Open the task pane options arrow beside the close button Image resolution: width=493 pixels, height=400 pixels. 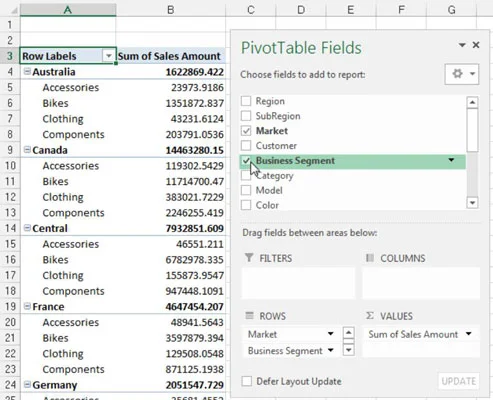pyautogui.click(x=462, y=45)
